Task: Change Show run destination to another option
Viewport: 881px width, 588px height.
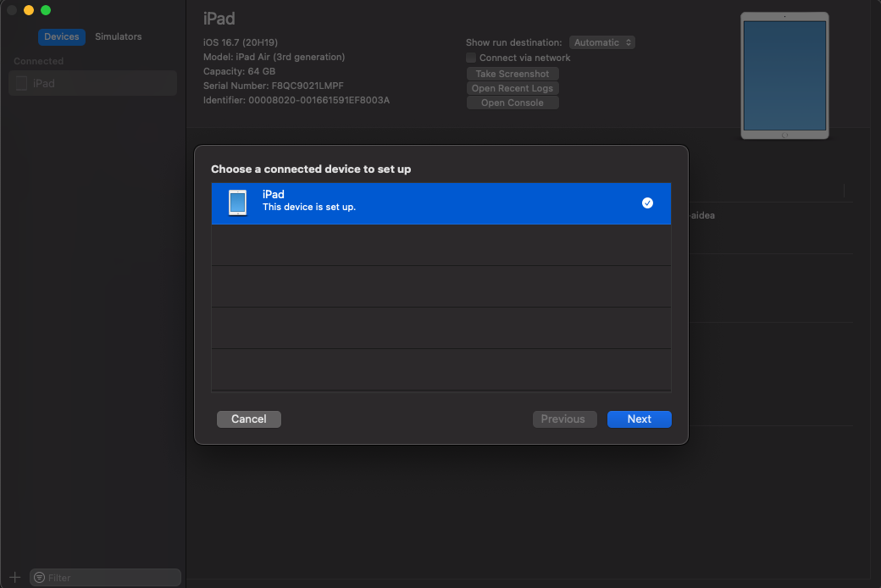Action: point(601,42)
